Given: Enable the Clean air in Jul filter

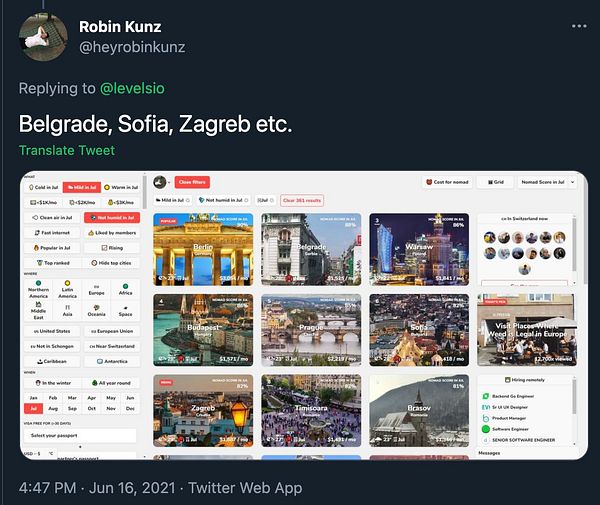Looking at the screenshot, I should (x=52, y=218).
